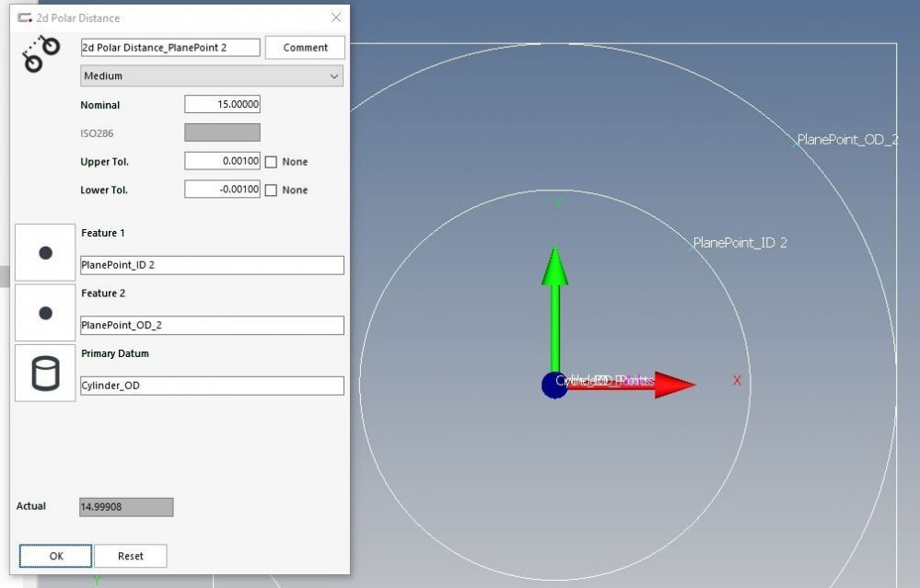Open the Medium dropdown list

(x=212, y=76)
